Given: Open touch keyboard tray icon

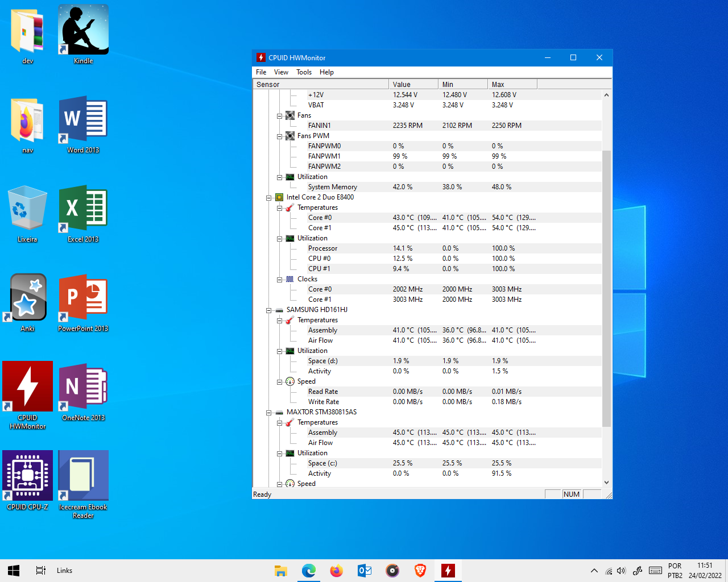Looking at the screenshot, I should click(655, 571).
